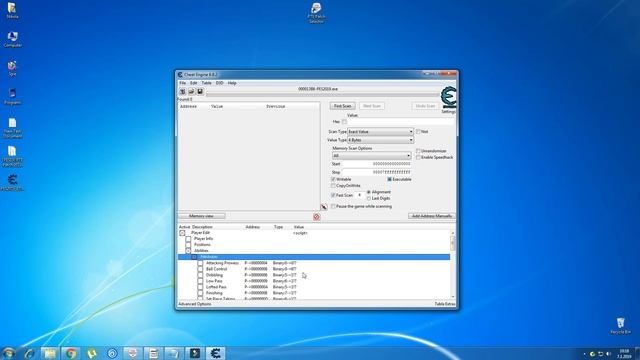
Task: Click the volume icon in the tray
Action: [x=608, y=354]
